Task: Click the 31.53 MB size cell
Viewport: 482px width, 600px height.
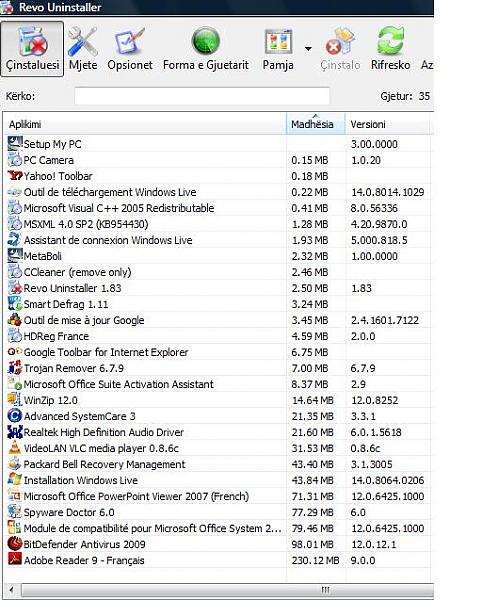Action: (x=312, y=448)
